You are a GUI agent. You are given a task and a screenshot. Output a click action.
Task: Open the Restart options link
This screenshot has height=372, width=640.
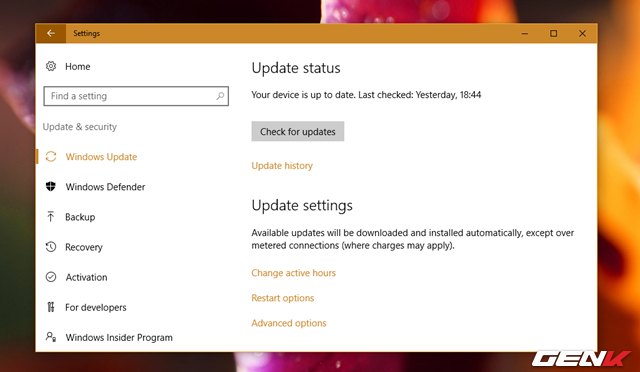click(x=283, y=298)
